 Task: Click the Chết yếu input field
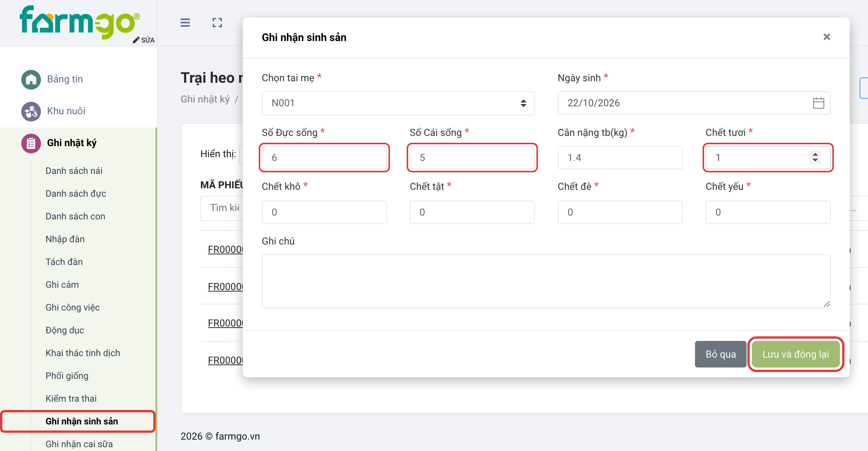coord(768,212)
